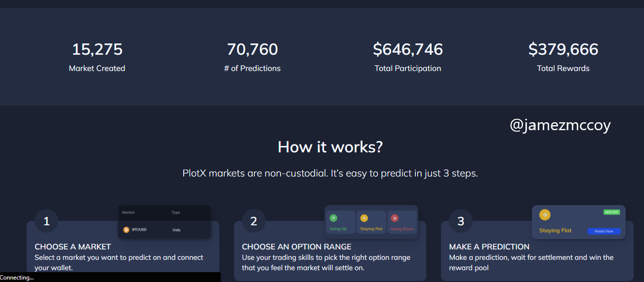Click the green Going Up arrow icon
This screenshot has width=644, height=282.
pos(333,218)
